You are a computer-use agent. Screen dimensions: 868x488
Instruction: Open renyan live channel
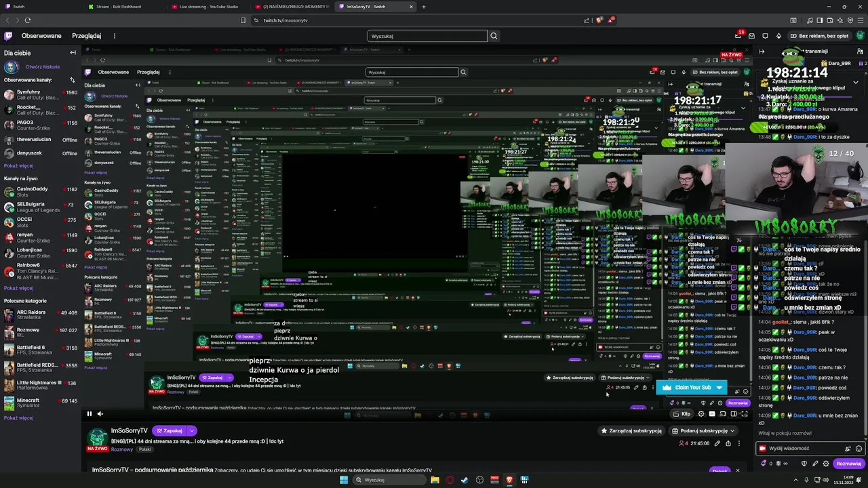pyautogui.click(x=41, y=237)
